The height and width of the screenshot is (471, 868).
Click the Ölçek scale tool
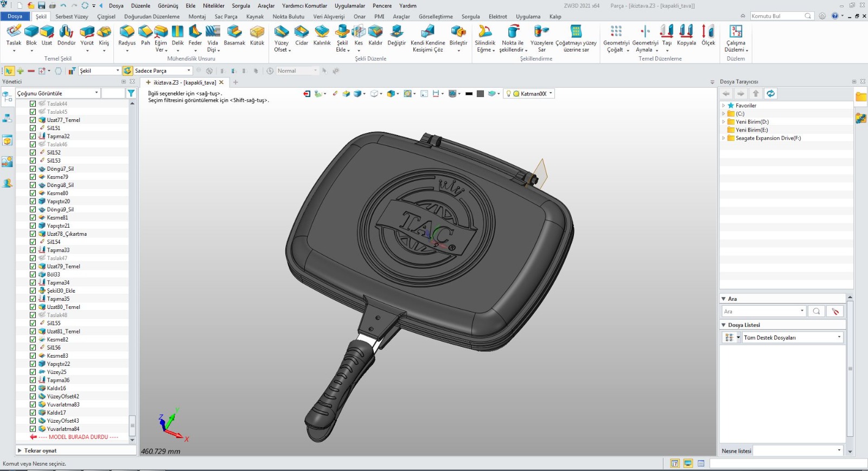708,35
